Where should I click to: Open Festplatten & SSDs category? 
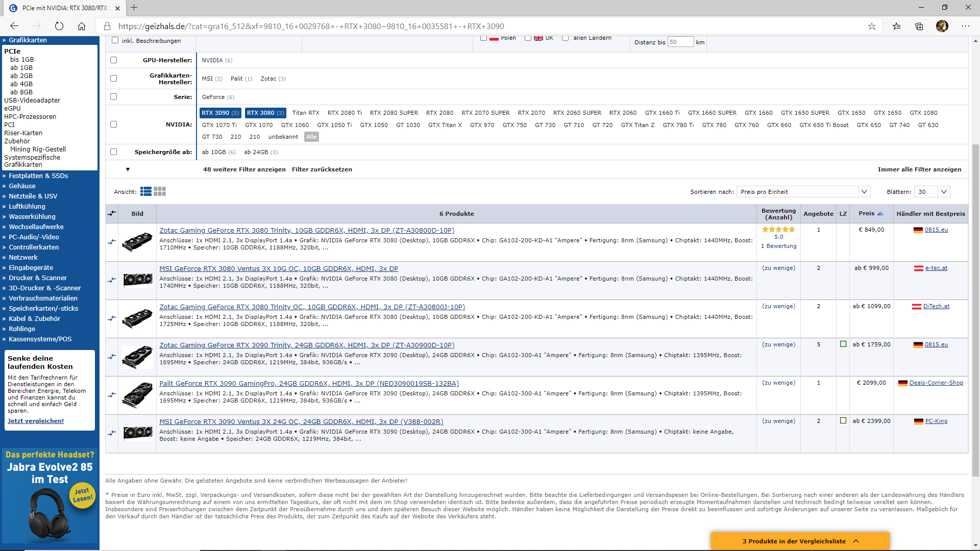[38, 176]
